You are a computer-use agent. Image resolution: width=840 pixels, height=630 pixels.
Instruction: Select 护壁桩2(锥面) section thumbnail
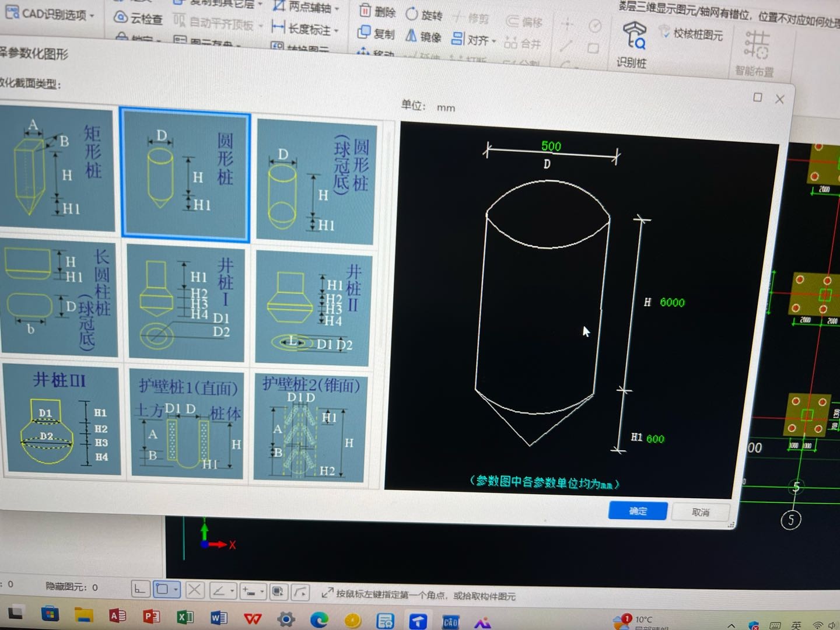tap(311, 427)
